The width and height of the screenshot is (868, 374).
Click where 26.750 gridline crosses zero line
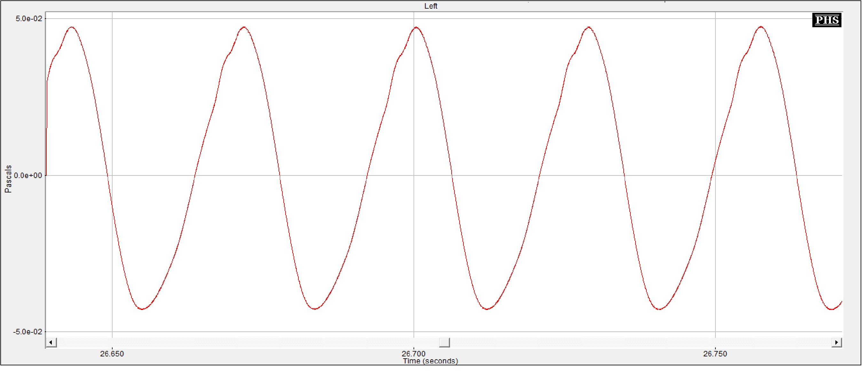(x=715, y=175)
